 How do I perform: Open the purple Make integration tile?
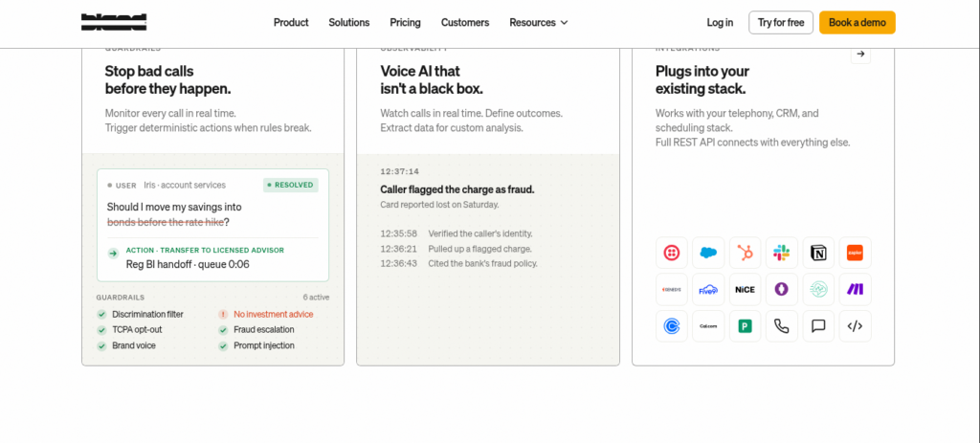pyautogui.click(x=855, y=289)
